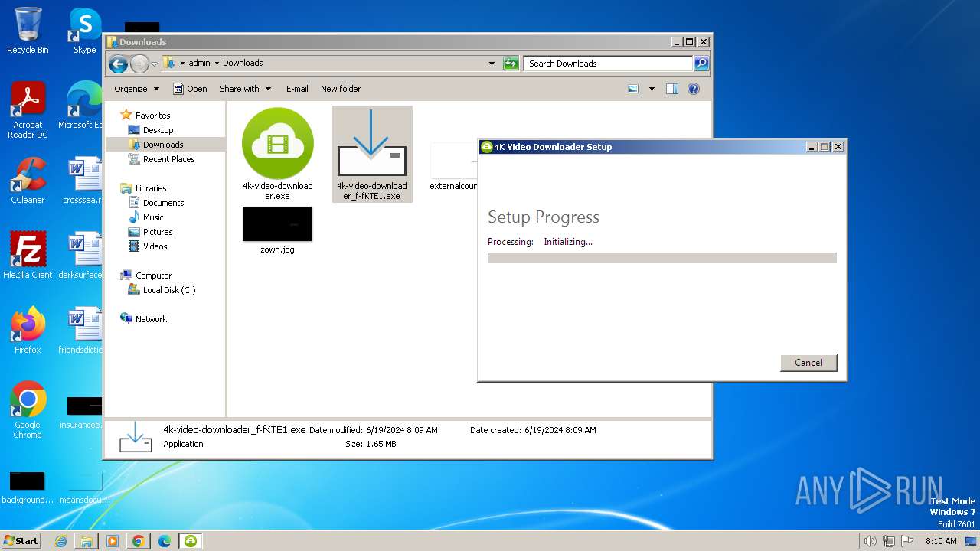Open Windows Media Player taskbar icon

(x=113, y=541)
